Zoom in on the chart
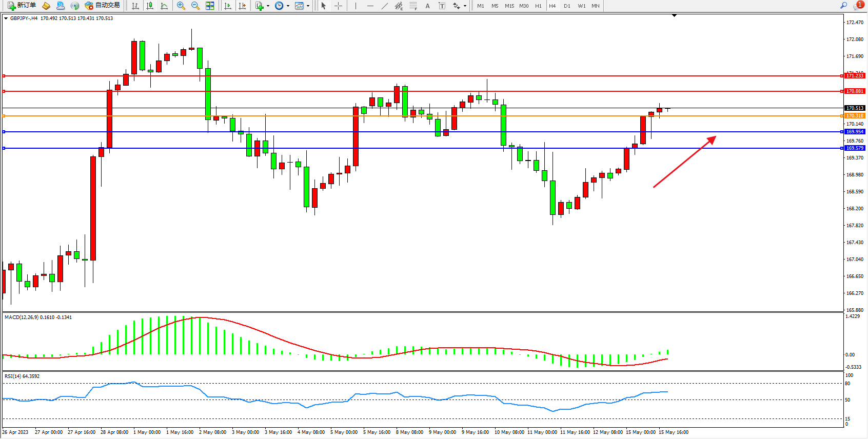The image size is (868, 439). coord(181,6)
